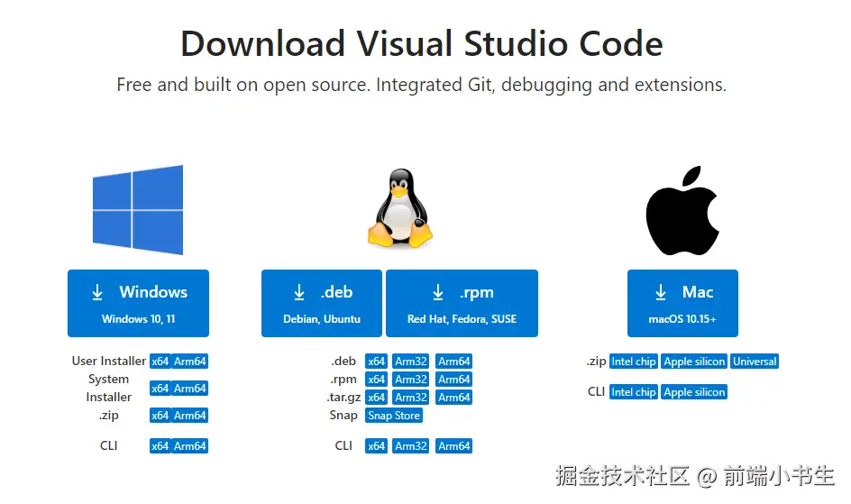Pick Linux .deb Arm64 link
The width and height of the screenshot is (851, 504).
coord(453,362)
